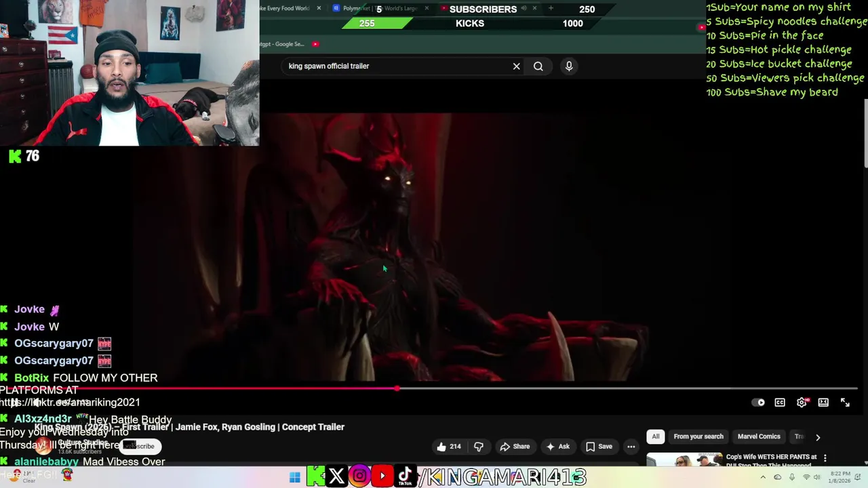Click the X (Twitter) logo icon

point(336,476)
